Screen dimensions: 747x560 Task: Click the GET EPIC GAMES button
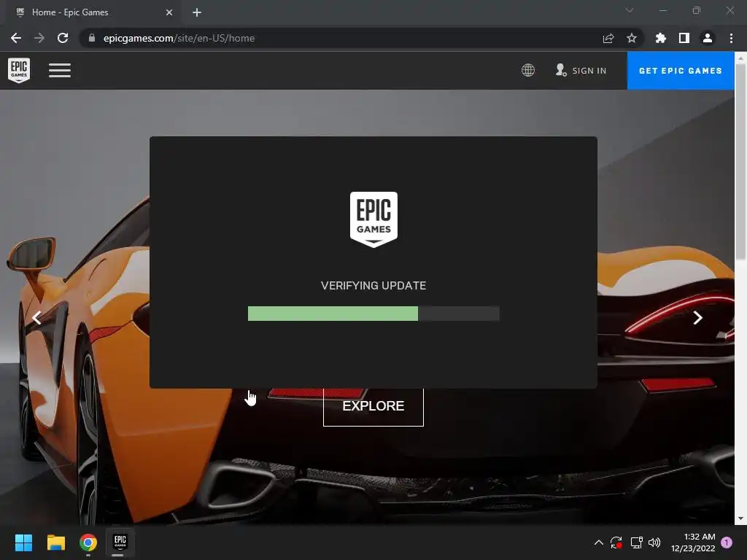(681, 71)
